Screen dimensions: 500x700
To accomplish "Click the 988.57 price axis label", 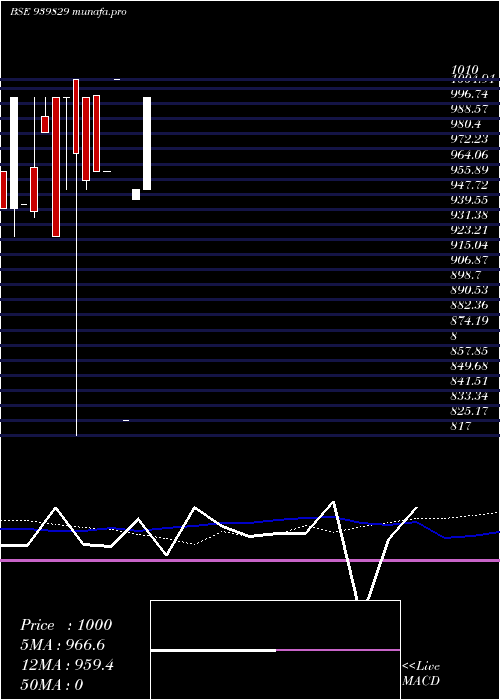I will point(469,109).
